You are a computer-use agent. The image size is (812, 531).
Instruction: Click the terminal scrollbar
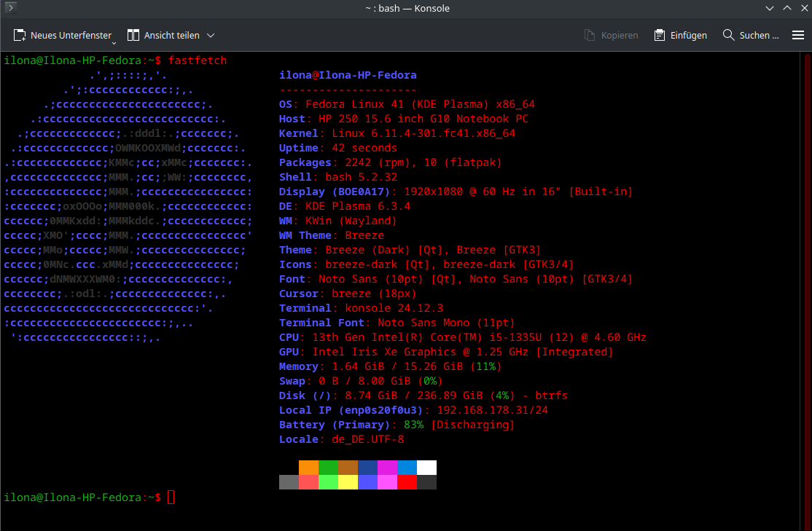click(x=808, y=291)
